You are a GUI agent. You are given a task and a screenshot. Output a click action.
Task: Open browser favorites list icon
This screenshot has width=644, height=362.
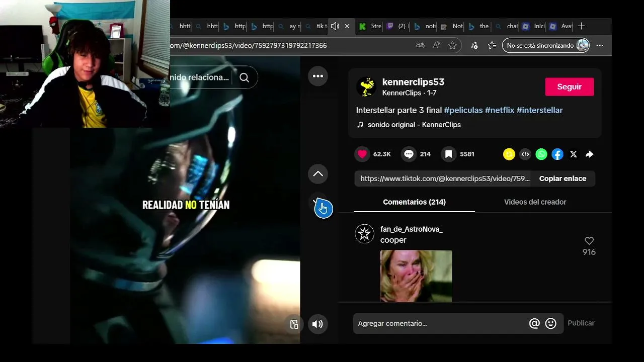click(492, 45)
